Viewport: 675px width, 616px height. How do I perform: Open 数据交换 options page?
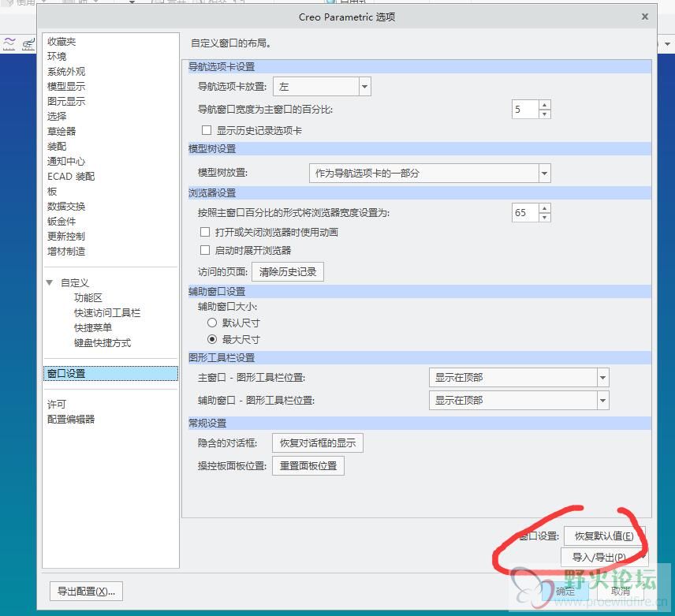(x=66, y=206)
